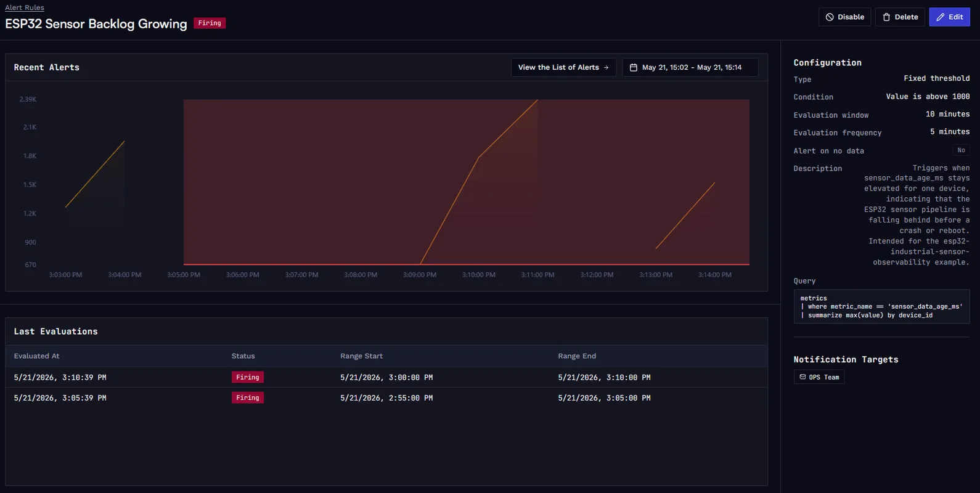The image size is (980, 493).
Task: Click the query code block
Action: click(881, 306)
